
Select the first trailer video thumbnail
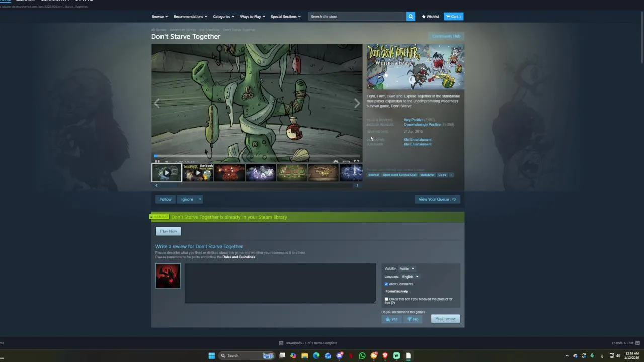coord(167,172)
